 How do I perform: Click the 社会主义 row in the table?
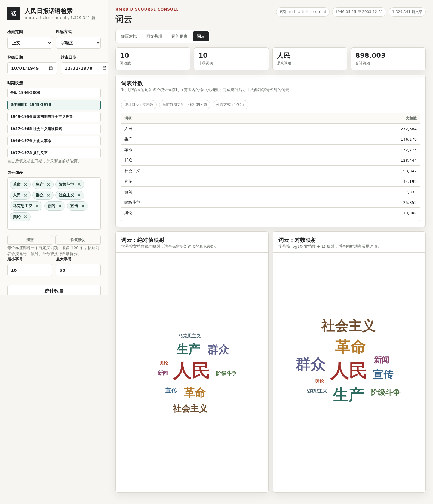coord(271,171)
